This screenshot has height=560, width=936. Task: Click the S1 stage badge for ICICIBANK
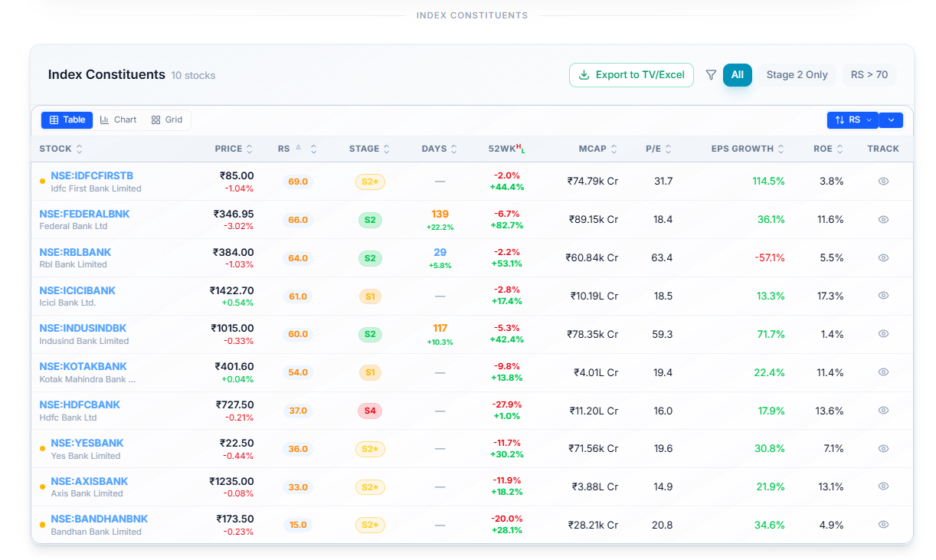coord(370,296)
